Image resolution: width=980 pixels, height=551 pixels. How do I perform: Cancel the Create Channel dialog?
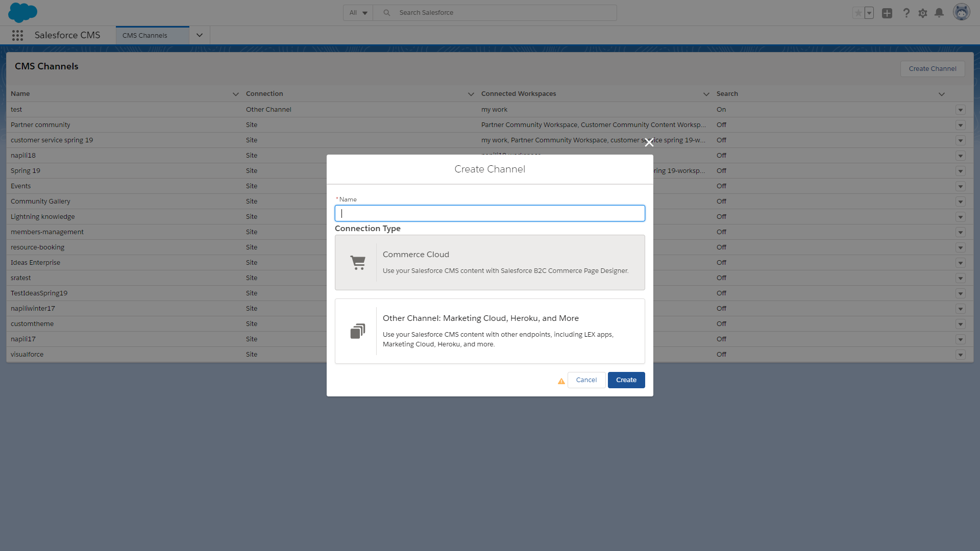[586, 380]
